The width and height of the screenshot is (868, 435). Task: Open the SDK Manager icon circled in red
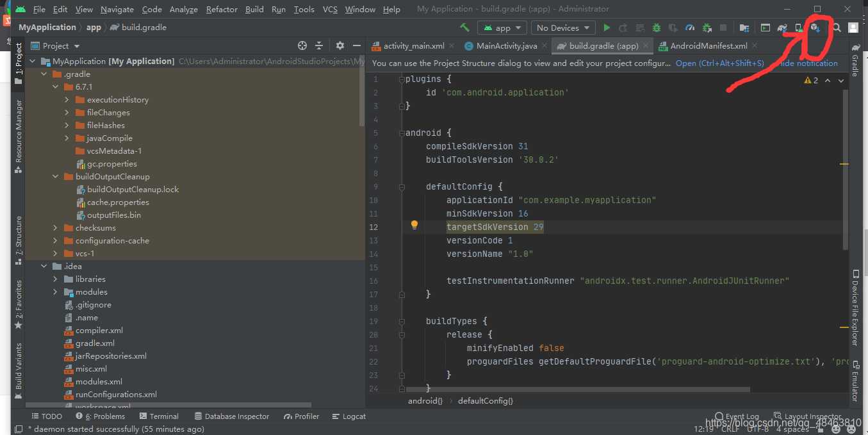[815, 28]
